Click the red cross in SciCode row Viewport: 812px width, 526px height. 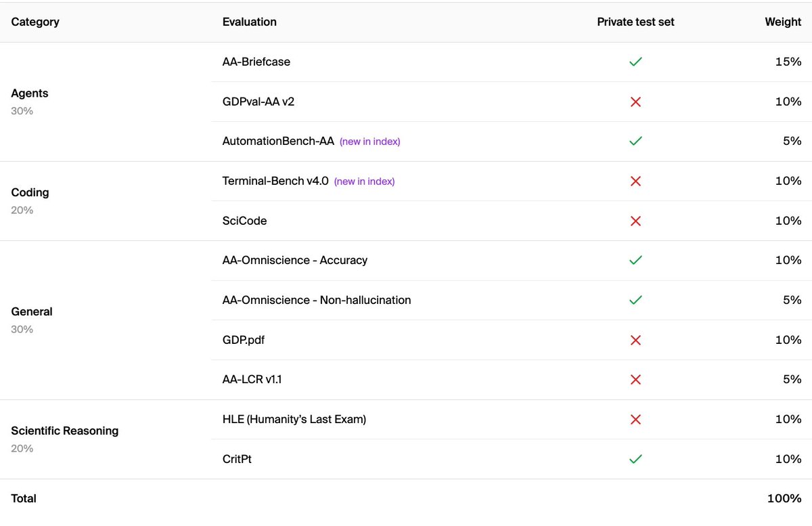point(635,221)
